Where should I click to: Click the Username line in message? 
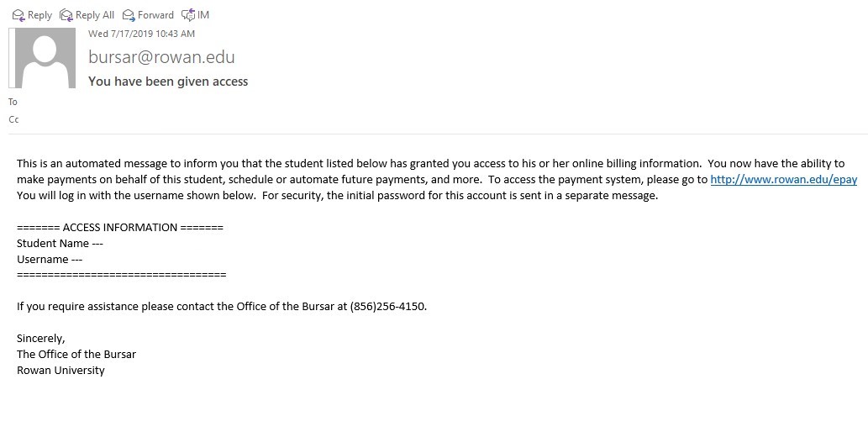point(50,259)
